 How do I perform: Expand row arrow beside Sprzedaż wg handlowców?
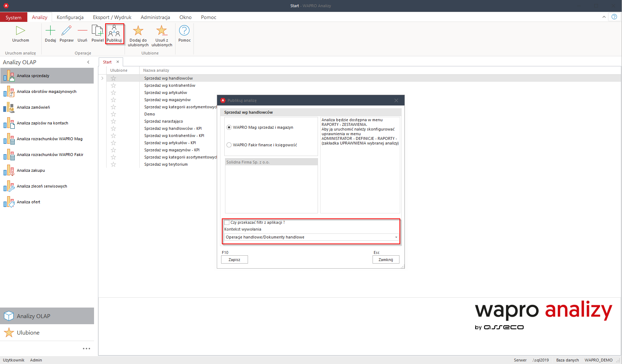click(102, 78)
